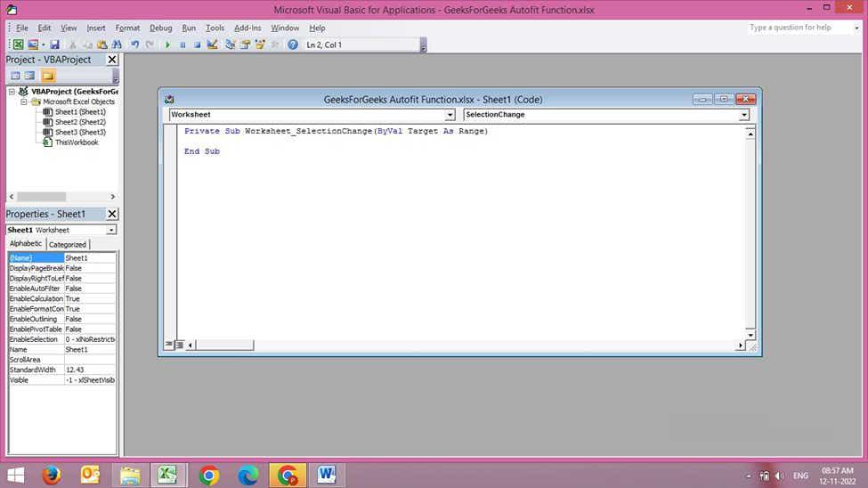
Task: Close the Properties - Sheet1 panel
Action: click(x=112, y=214)
